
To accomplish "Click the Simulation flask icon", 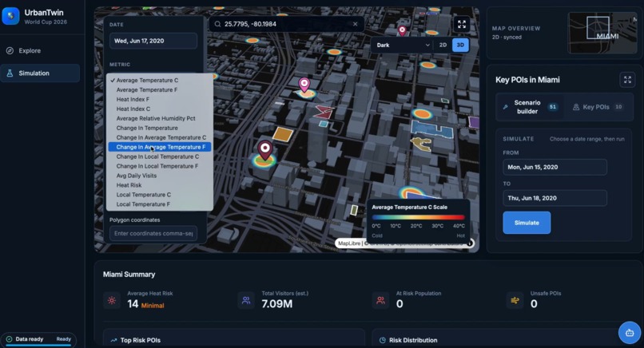I will [x=10, y=73].
